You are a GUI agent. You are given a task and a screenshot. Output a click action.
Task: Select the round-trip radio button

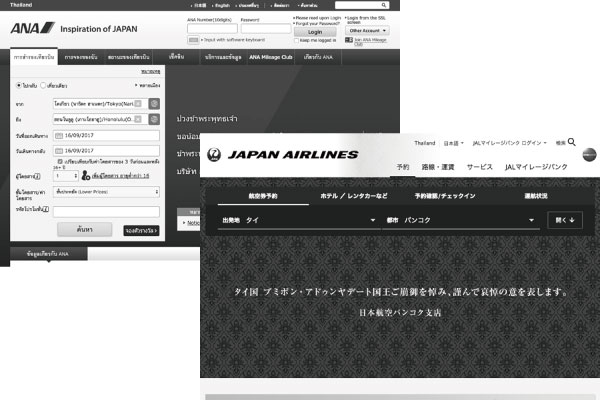18,85
